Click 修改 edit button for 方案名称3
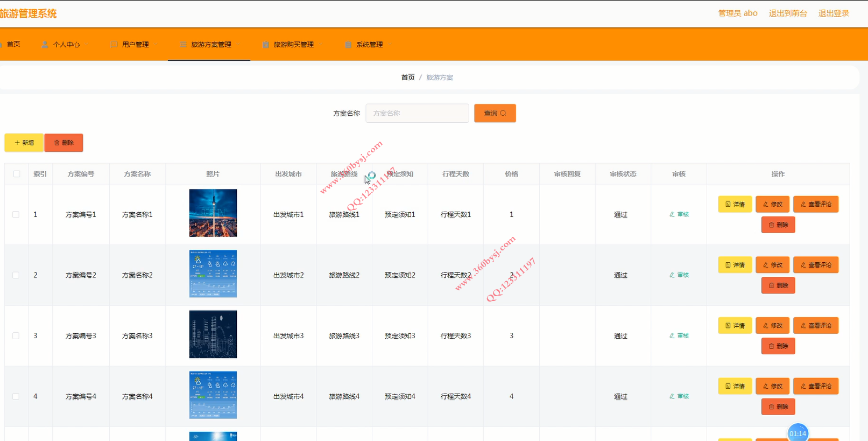This screenshot has width=868, height=441. pos(772,326)
